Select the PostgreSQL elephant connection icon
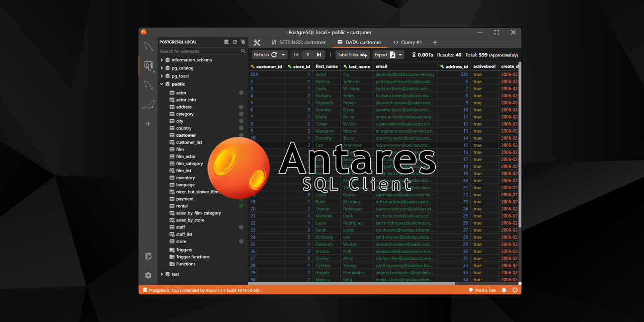The width and height of the screenshot is (644, 322). click(148, 65)
